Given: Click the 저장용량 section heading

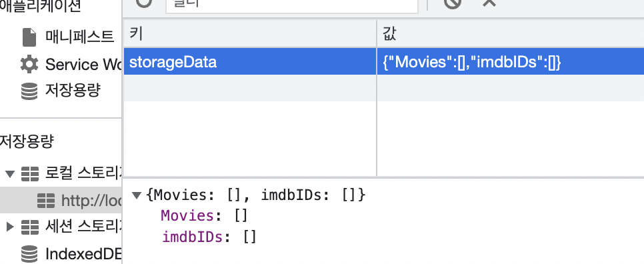Looking at the screenshot, I should (x=27, y=141).
